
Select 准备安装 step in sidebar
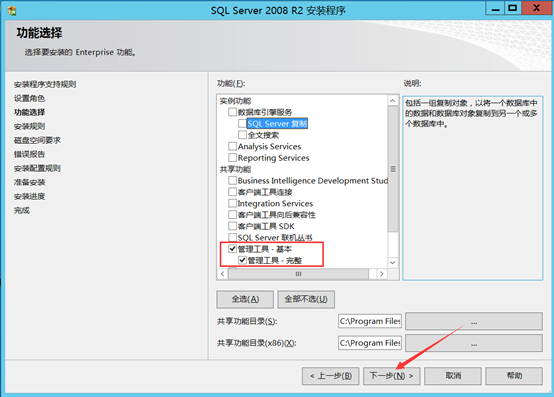(x=29, y=182)
